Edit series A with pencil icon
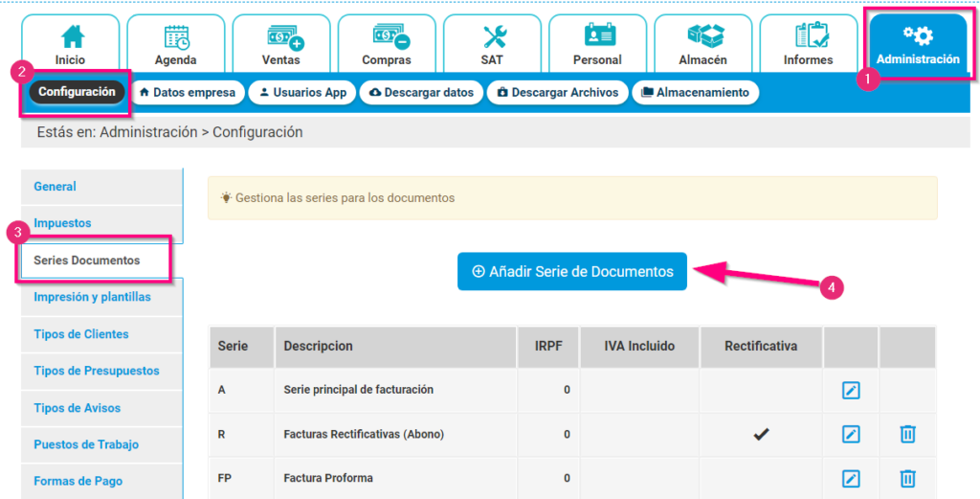Image resolution: width=980 pixels, height=499 pixels. pyautogui.click(x=851, y=390)
